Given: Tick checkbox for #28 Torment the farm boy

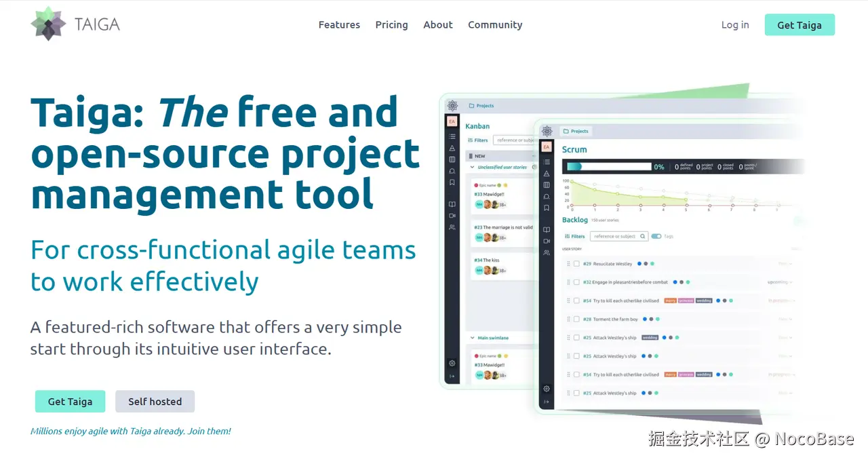Looking at the screenshot, I should click(576, 319).
